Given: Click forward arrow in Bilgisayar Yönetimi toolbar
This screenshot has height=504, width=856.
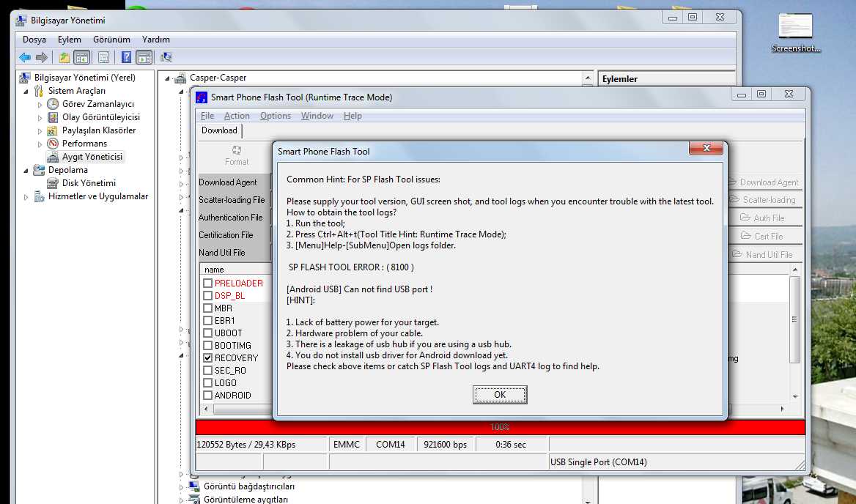Looking at the screenshot, I should pyautogui.click(x=42, y=56).
